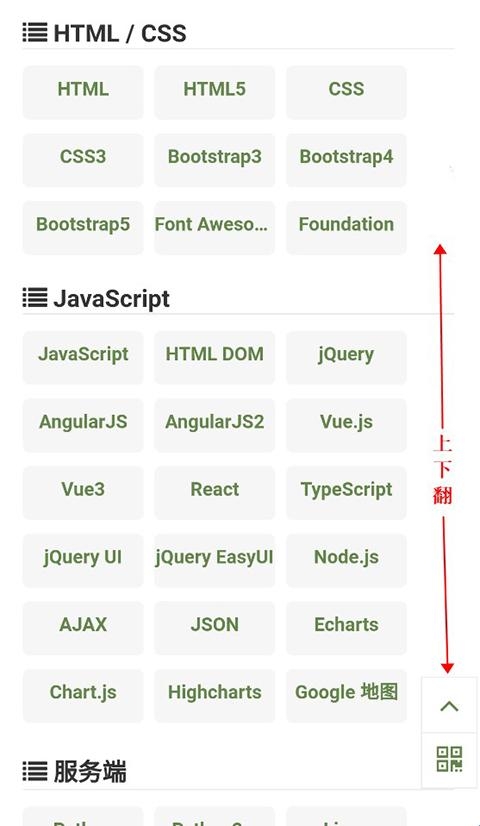Click the list icon beside HTML / CSS

pos(35,33)
